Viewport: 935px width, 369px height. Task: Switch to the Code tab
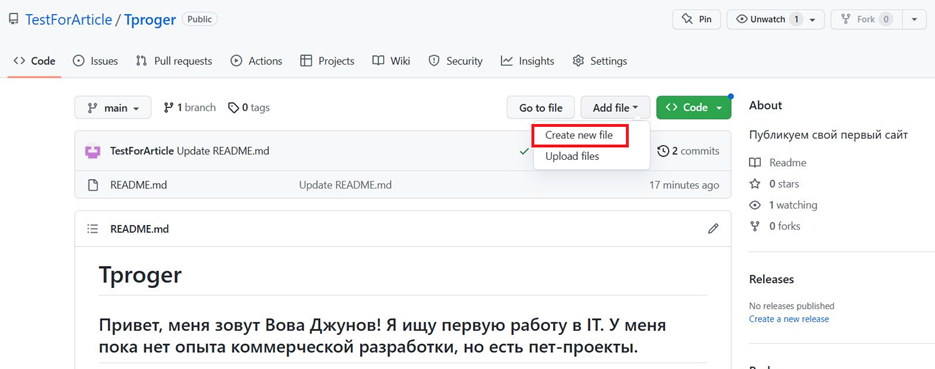pyautogui.click(x=35, y=61)
